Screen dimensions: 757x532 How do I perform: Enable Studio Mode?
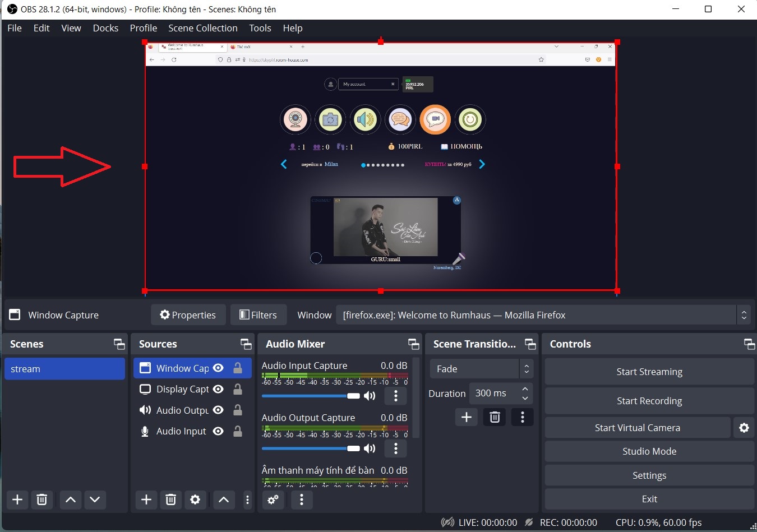coord(649,451)
